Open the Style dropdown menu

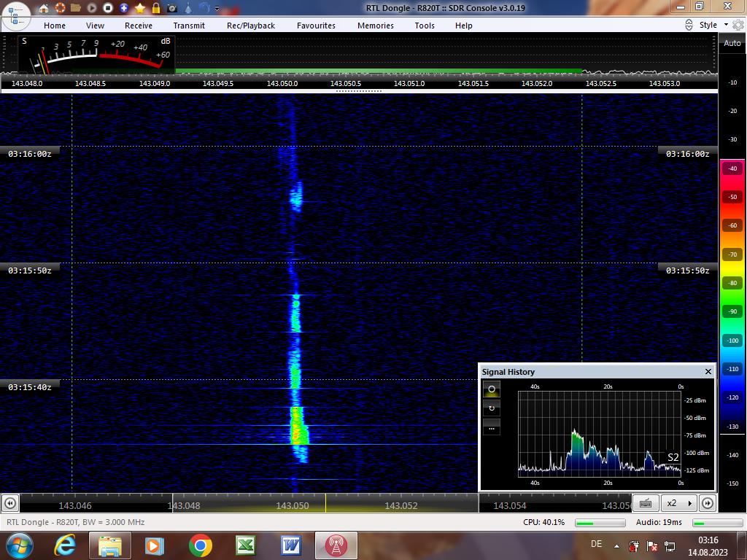(713, 25)
